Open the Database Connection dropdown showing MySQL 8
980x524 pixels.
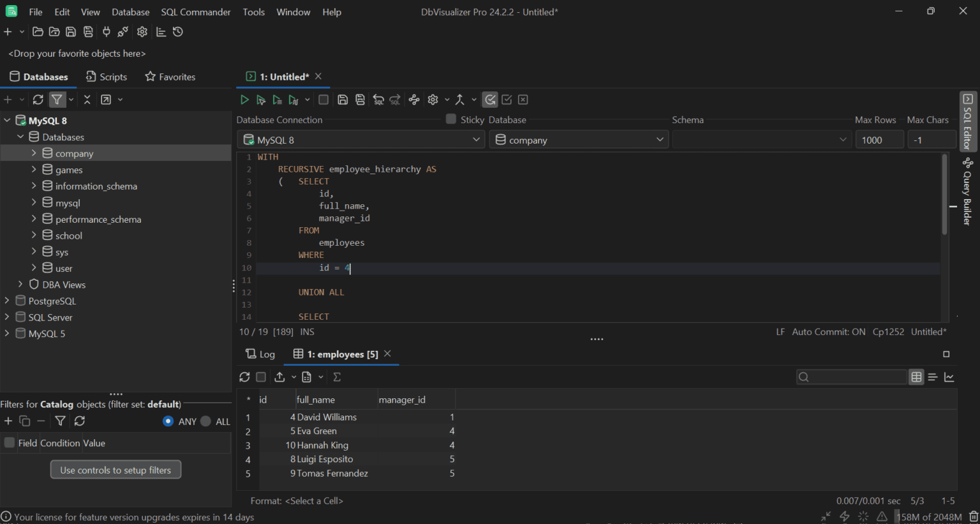(476, 139)
